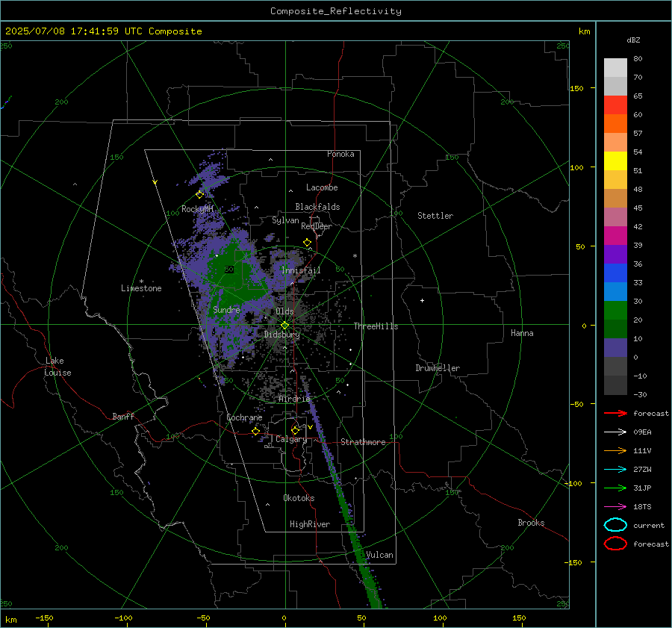Click the green 31JP arrow icon

click(x=615, y=488)
